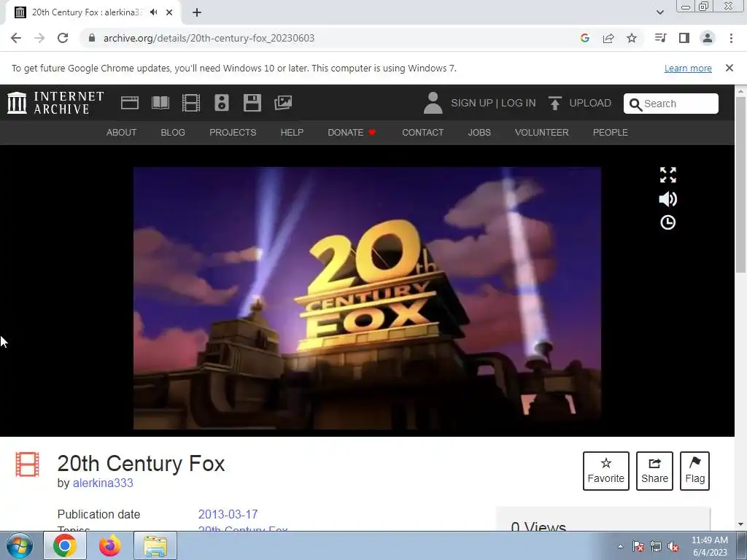
Task: Open the ABOUT menu item
Action: click(122, 133)
